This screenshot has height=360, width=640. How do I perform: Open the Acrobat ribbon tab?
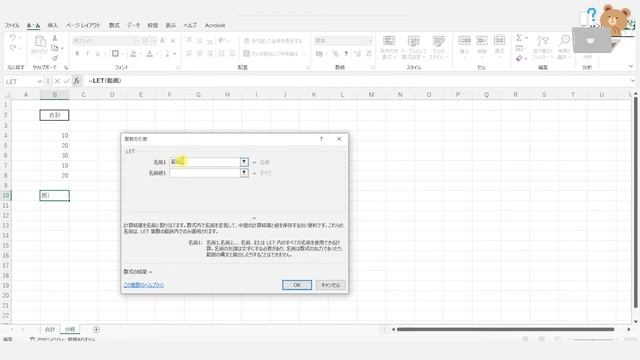point(215,25)
